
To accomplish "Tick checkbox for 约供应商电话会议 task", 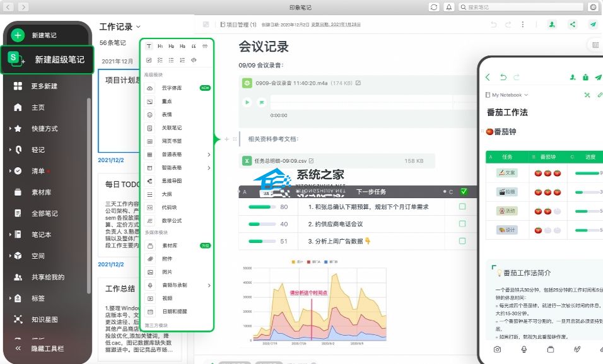I will (x=462, y=224).
